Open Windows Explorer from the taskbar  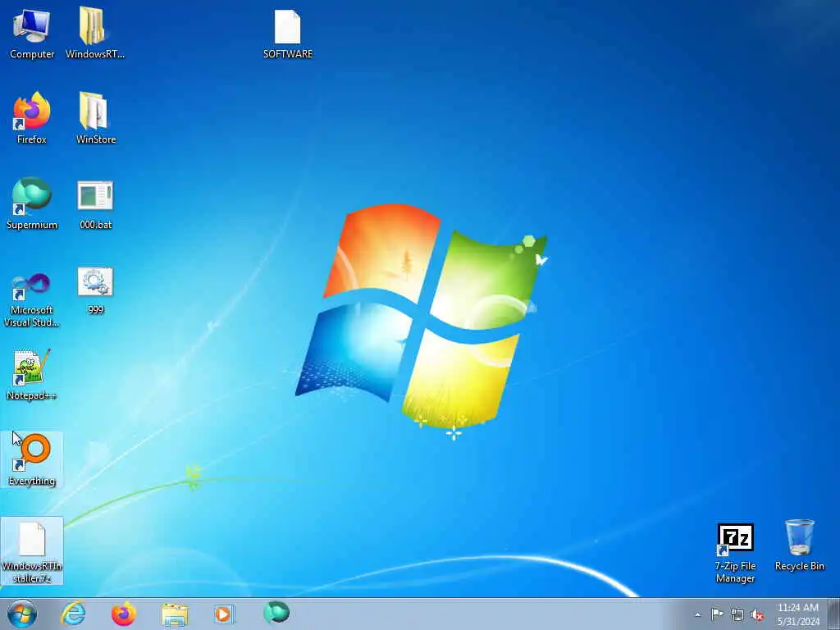pyautogui.click(x=175, y=614)
